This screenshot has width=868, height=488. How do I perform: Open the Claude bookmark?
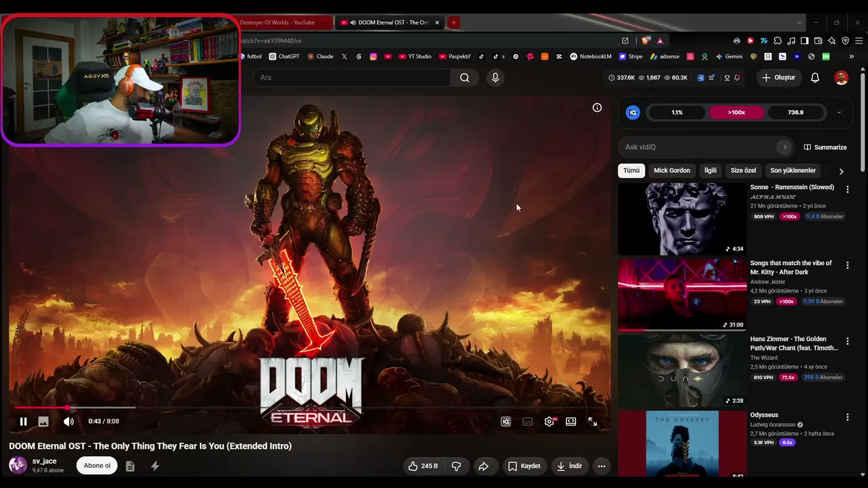pos(320,57)
